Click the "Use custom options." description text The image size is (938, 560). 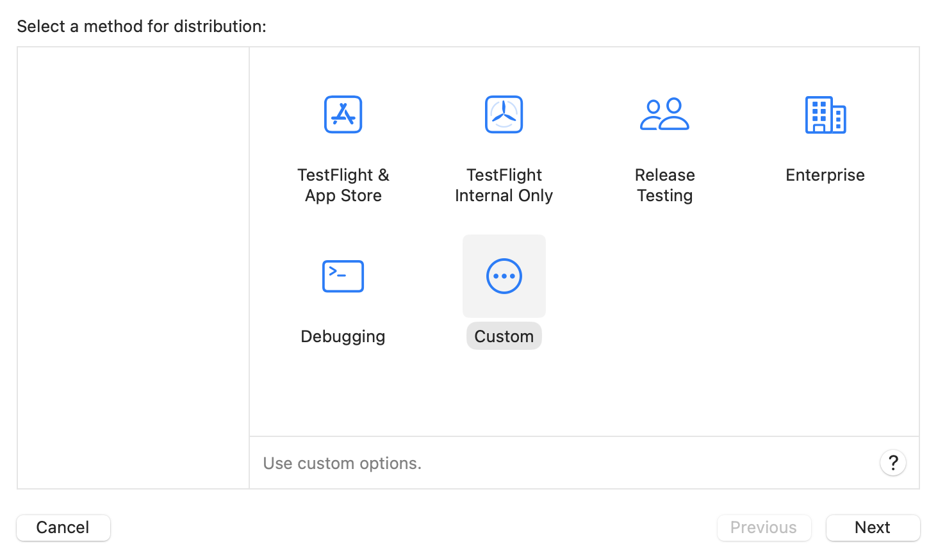[x=342, y=463]
